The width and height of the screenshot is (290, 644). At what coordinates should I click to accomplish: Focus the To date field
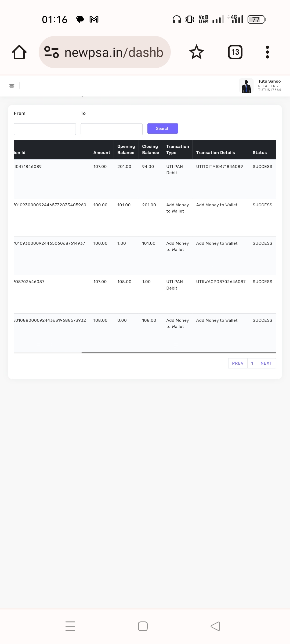click(111, 129)
